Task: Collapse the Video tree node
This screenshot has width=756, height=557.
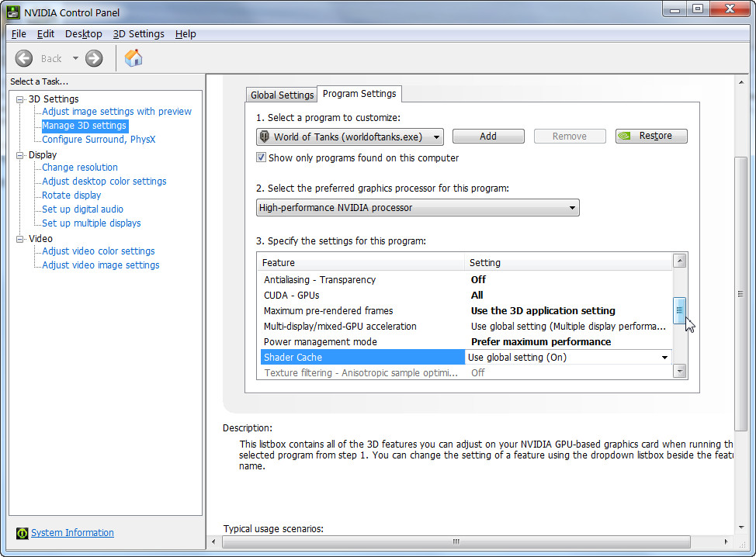Action: coord(20,239)
